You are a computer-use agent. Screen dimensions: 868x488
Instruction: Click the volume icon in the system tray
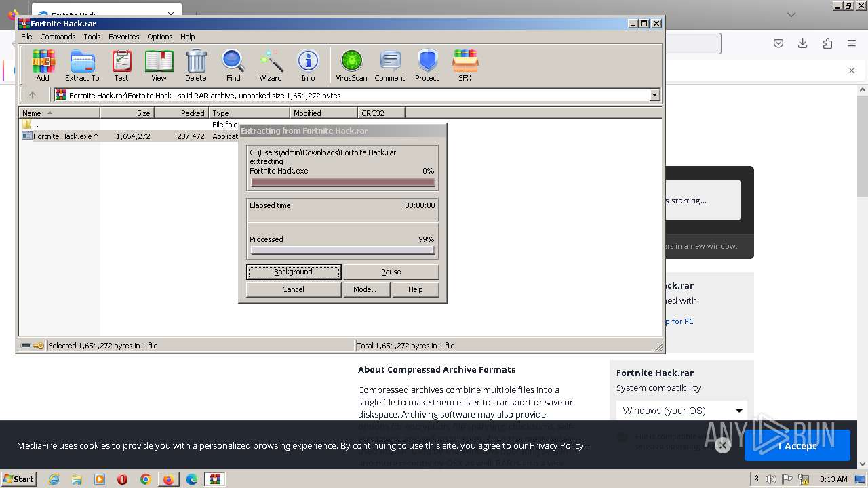coord(771,479)
